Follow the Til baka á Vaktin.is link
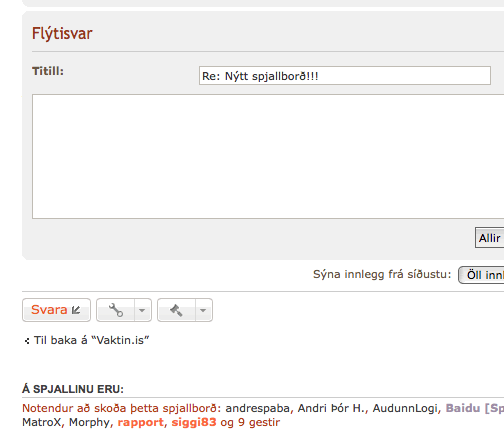This screenshot has height=438, width=504. click(91, 340)
